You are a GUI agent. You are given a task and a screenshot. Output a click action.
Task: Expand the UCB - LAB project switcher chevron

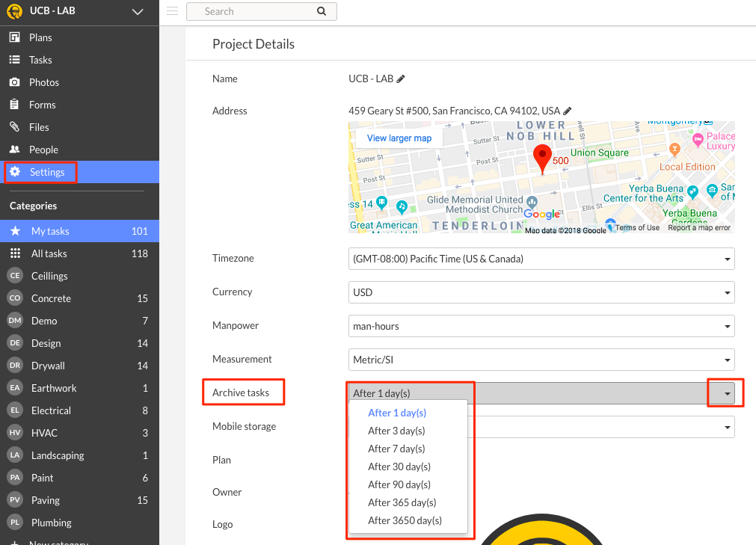(138, 11)
